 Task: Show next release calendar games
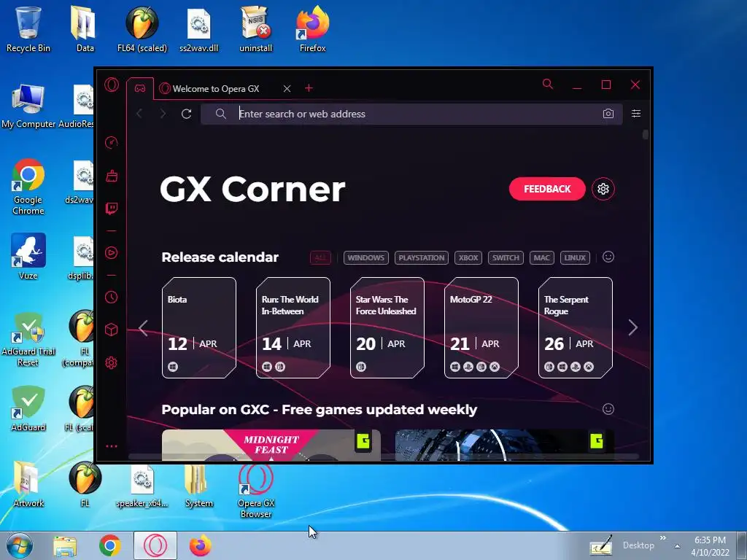click(x=632, y=327)
